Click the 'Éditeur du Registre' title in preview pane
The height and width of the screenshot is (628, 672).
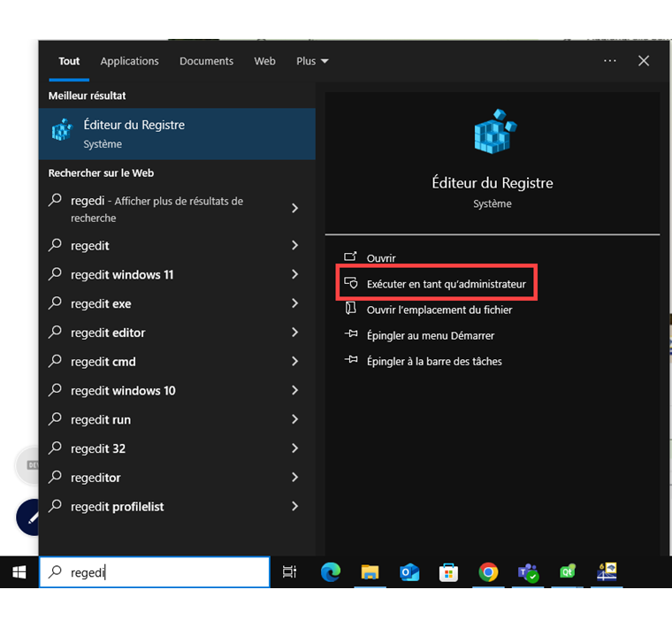pos(492,183)
